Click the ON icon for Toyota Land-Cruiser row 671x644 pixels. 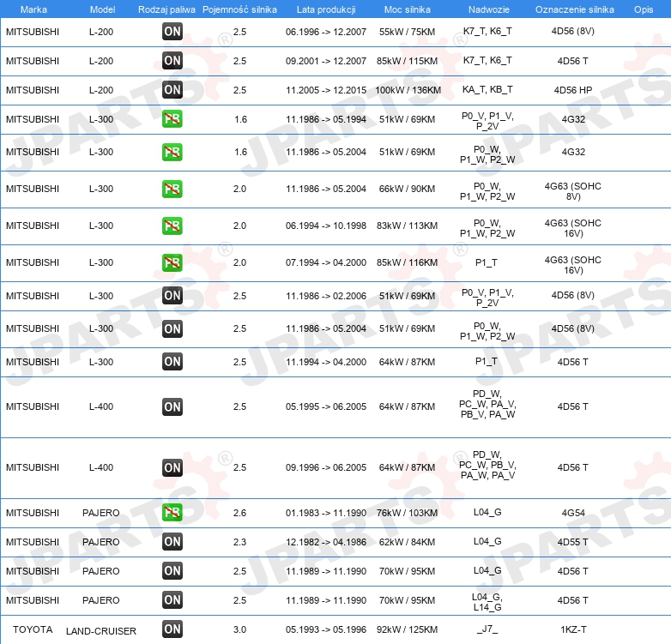click(x=172, y=629)
